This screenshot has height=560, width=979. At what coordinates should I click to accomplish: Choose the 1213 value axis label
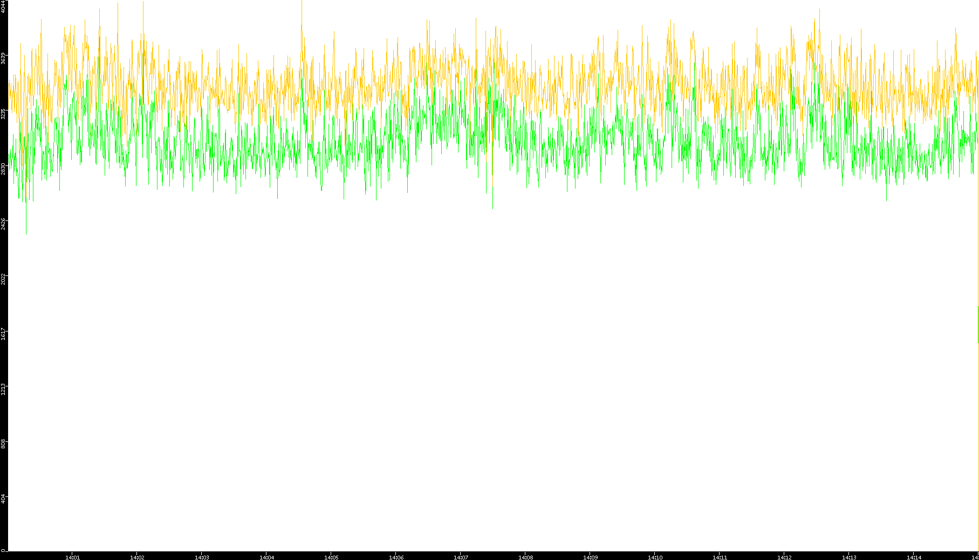(3, 389)
